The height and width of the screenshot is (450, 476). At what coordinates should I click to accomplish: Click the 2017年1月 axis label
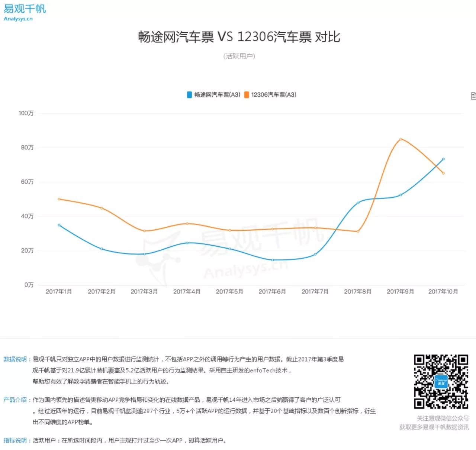pos(59,292)
